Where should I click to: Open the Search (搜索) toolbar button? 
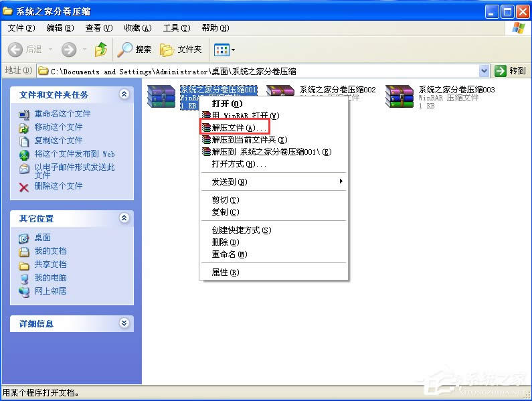(x=135, y=50)
